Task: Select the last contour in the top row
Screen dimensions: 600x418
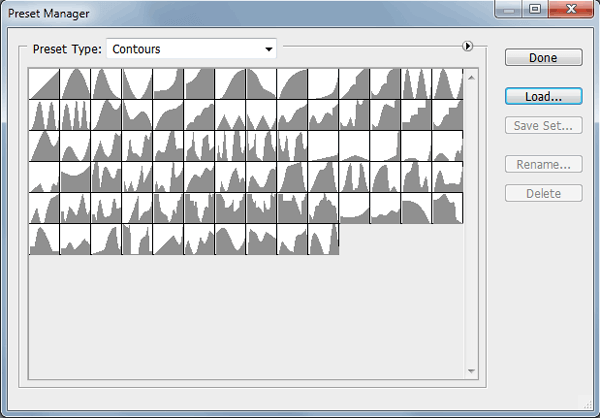Action: point(447,84)
